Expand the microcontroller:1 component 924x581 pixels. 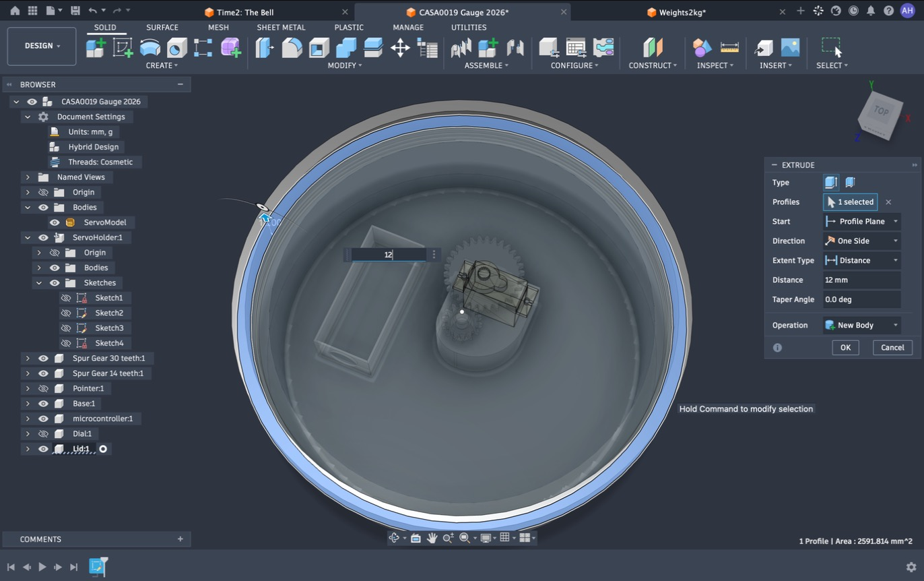tap(28, 419)
